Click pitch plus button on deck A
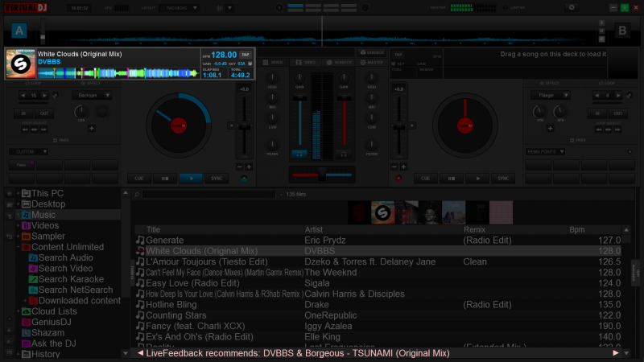Screen dimensions: 644x362 pyautogui.click(x=249, y=167)
